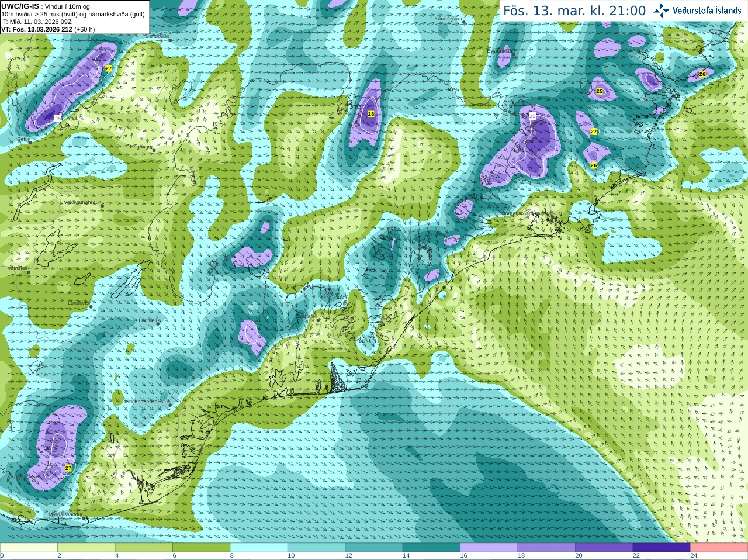Click the yellow 27 label above Mýrdalssandur

click(x=68, y=468)
